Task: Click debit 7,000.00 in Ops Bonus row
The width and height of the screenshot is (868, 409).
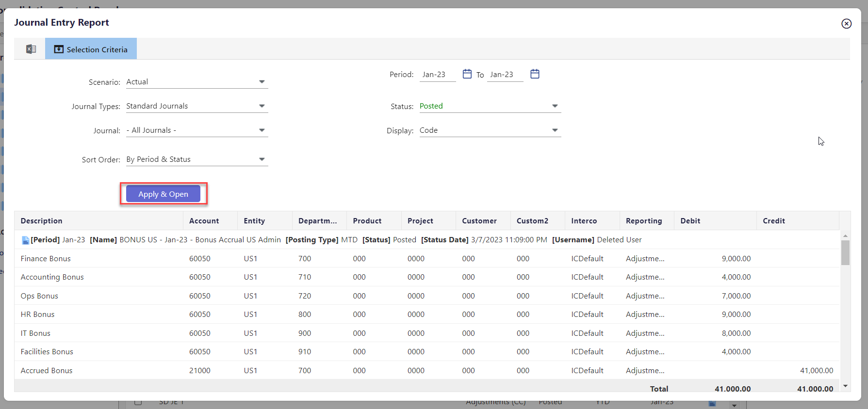Action: pos(736,296)
